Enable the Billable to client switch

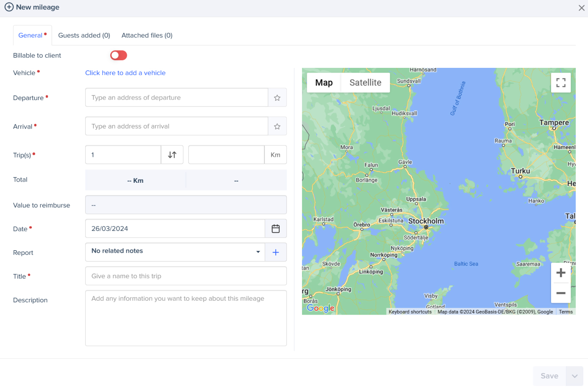(118, 56)
